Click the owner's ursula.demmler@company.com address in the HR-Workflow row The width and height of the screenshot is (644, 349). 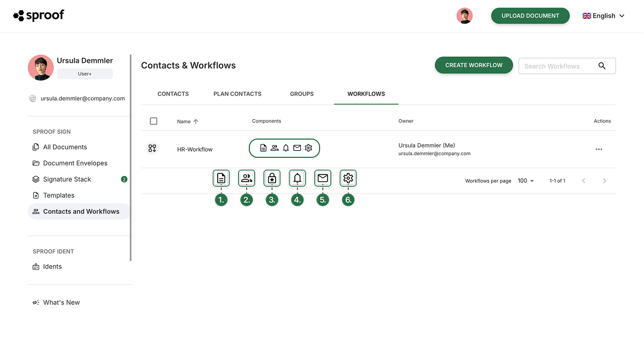click(434, 154)
